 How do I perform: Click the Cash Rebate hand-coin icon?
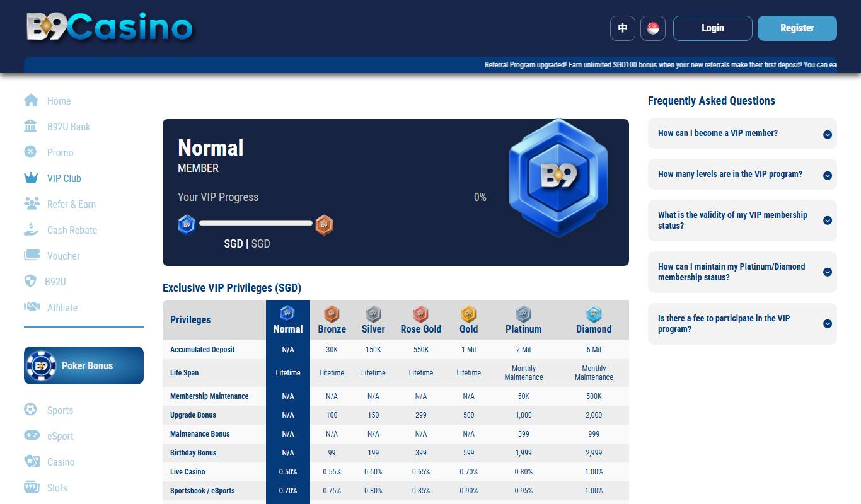31,229
